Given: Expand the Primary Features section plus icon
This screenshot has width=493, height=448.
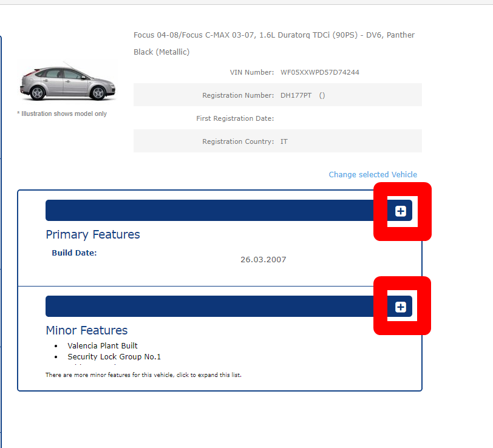Looking at the screenshot, I should 400,211.
